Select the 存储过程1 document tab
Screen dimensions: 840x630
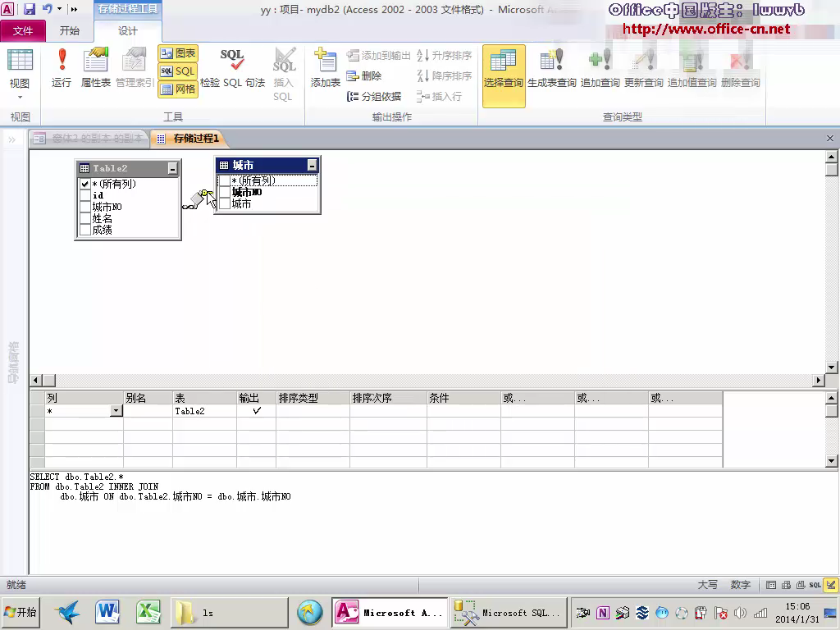[x=189, y=138]
